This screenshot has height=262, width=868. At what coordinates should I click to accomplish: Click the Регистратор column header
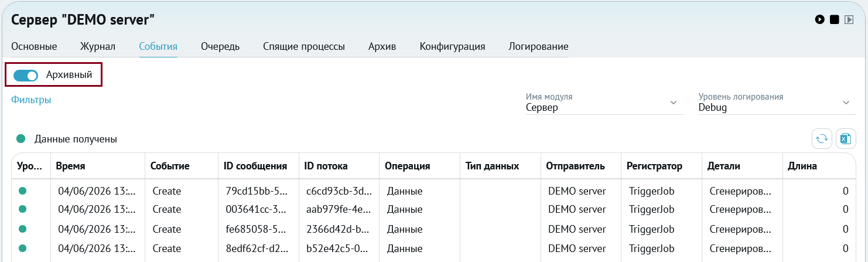pos(661,166)
